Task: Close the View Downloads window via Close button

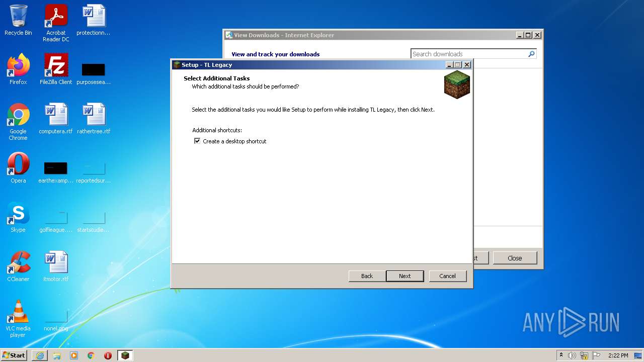Action: 515,258
